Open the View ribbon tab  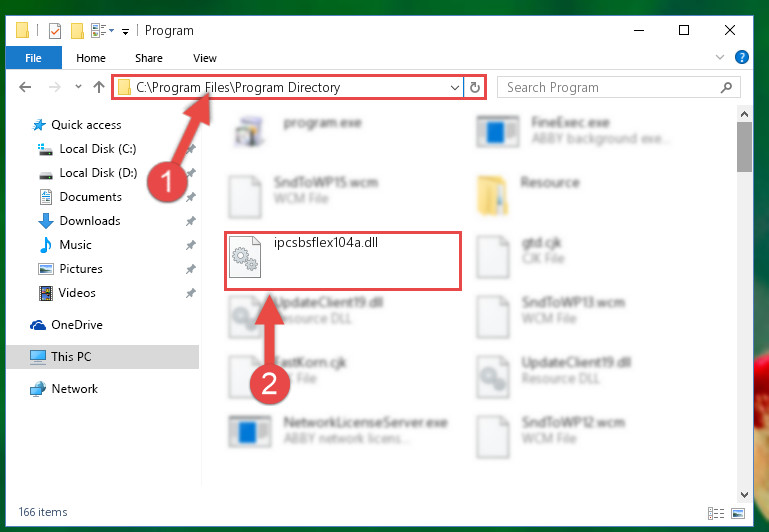coord(205,58)
